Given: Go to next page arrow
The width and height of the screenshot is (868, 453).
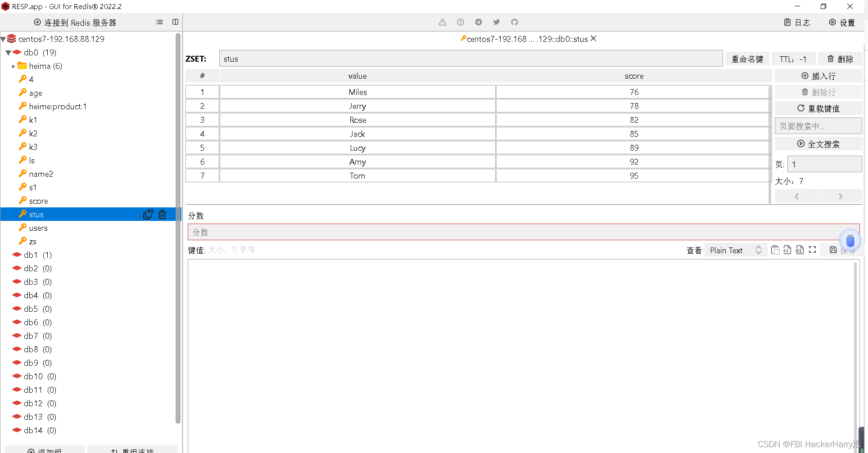Looking at the screenshot, I should [840, 196].
